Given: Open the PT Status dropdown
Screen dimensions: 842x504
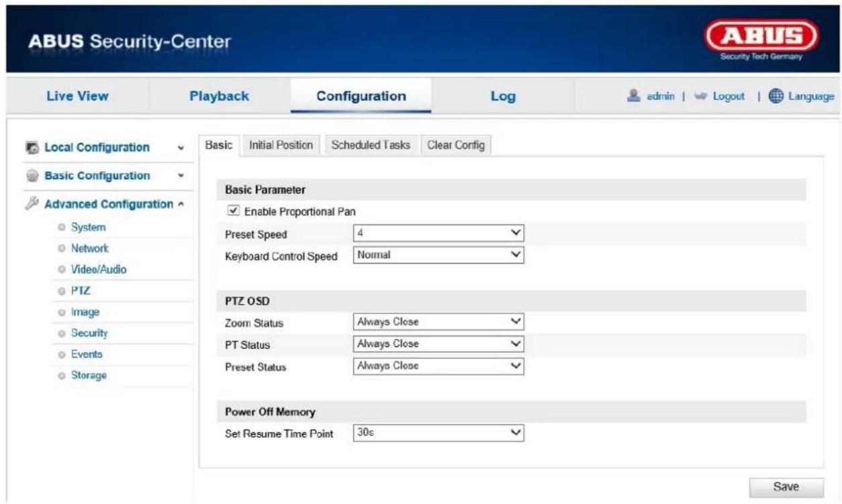Looking at the screenshot, I should [x=438, y=344].
